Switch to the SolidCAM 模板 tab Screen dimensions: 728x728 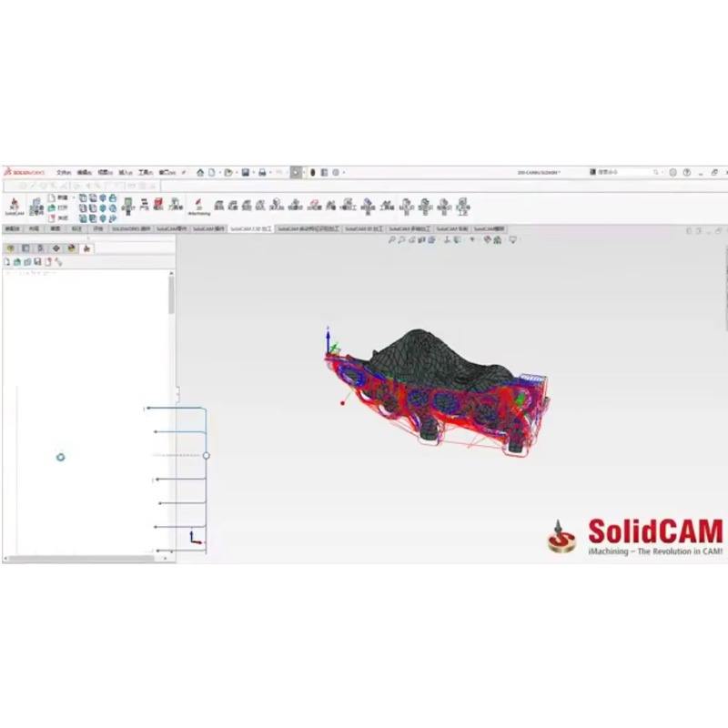pyautogui.click(x=489, y=229)
